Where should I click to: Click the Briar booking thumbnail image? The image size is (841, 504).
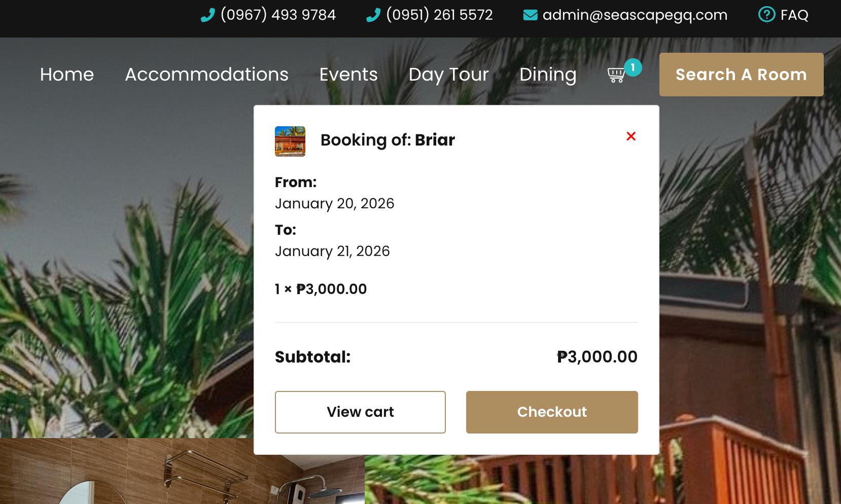[290, 141]
